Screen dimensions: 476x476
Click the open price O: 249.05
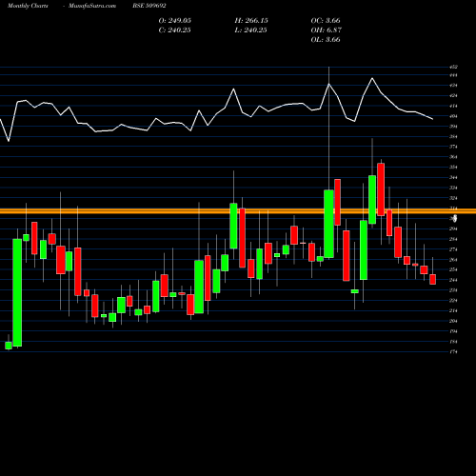tap(175, 21)
